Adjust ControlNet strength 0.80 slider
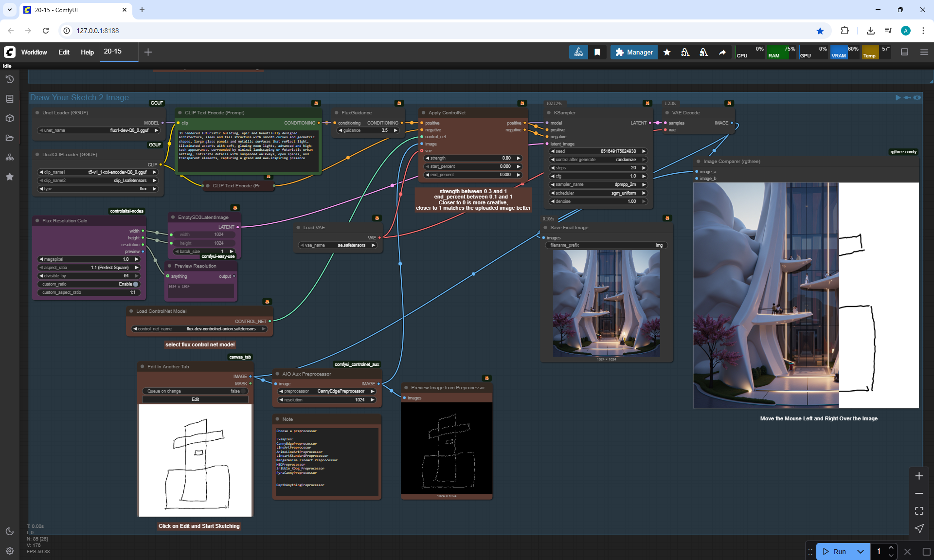Viewport: 934px width, 560px height. click(x=473, y=158)
